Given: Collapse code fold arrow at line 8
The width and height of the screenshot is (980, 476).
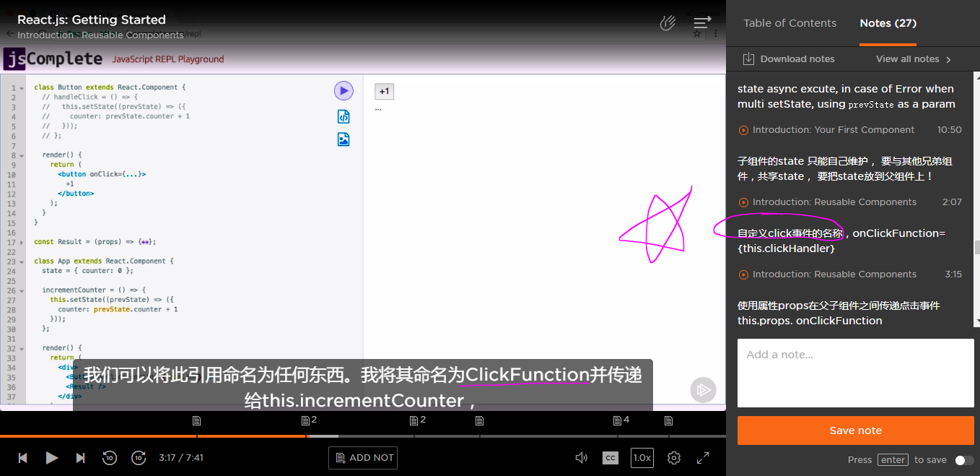Looking at the screenshot, I should click(x=22, y=155).
